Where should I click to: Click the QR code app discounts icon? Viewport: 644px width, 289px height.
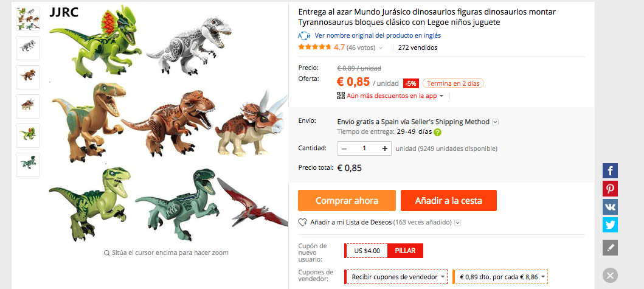coord(341,96)
